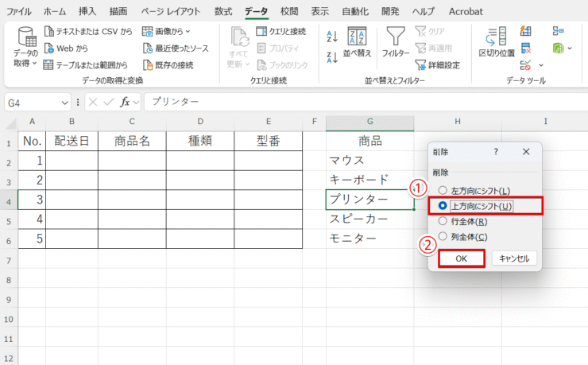Switch to the 挿入 tab

point(87,12)
